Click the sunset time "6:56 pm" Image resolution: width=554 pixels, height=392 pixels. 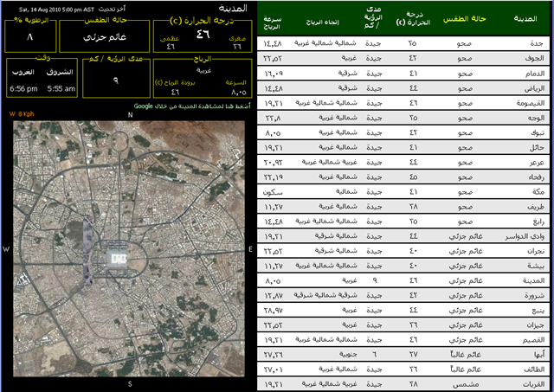[x=23, y=88]
